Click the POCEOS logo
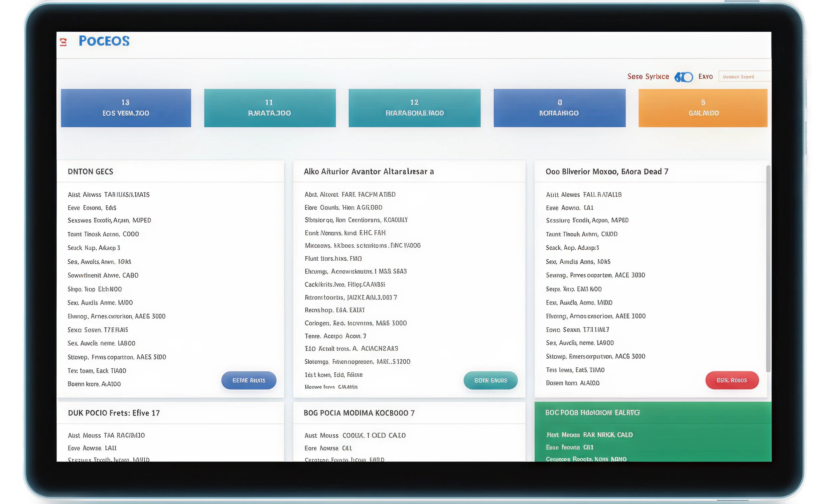The height and width of the screenshot is (504, 830). pyautogui.click(x=104, y=41)
